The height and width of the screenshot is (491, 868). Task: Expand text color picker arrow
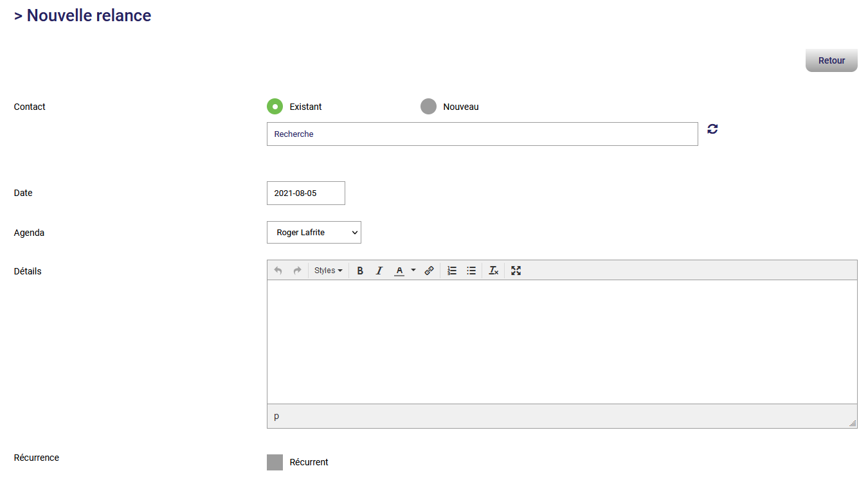tap(413, 271)
